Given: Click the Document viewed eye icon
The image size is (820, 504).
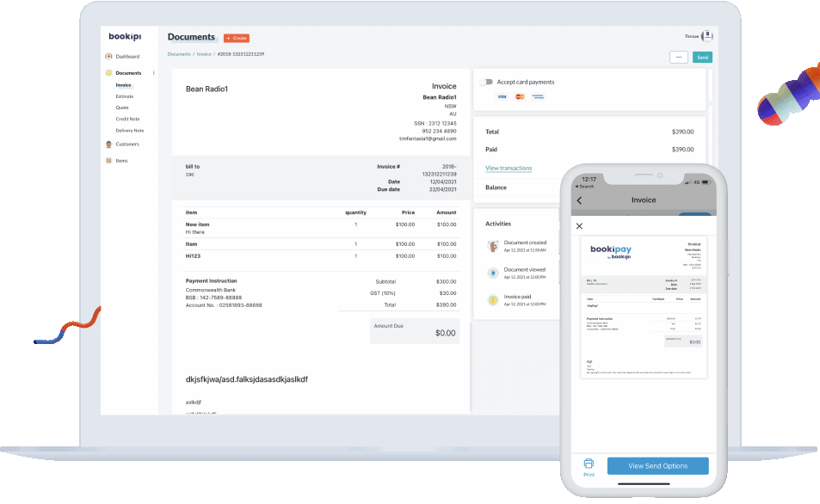Looking at the screenshot, I should 493,273.
